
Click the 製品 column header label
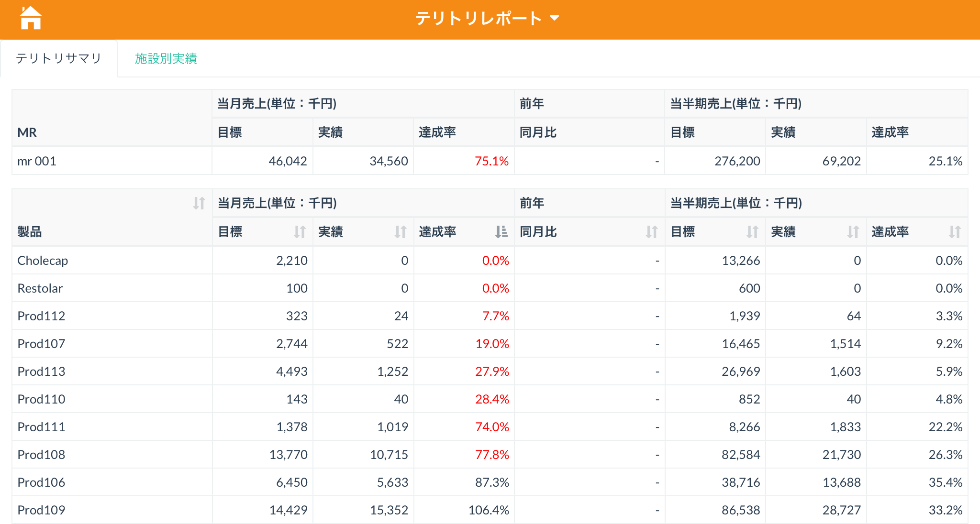point(30,232)
